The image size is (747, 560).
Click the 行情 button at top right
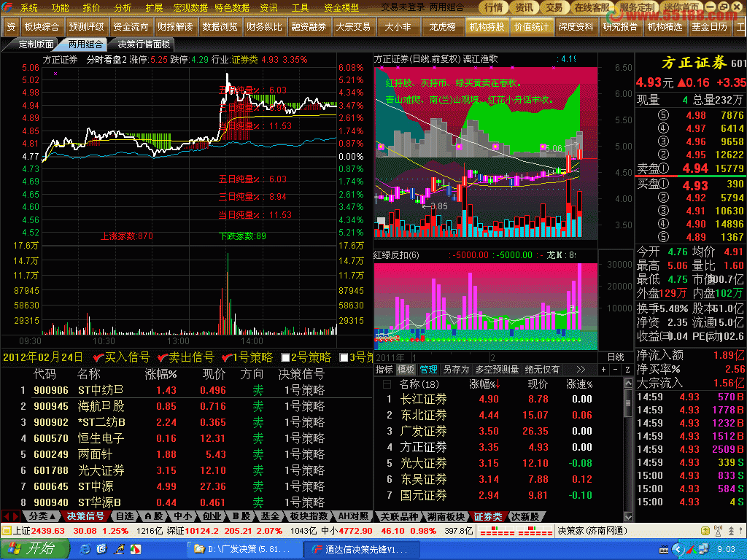tap(494, 7)
